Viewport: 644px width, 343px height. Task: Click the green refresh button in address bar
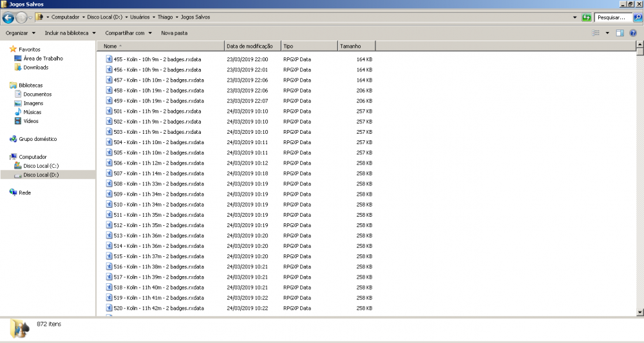tap(586, 17)
